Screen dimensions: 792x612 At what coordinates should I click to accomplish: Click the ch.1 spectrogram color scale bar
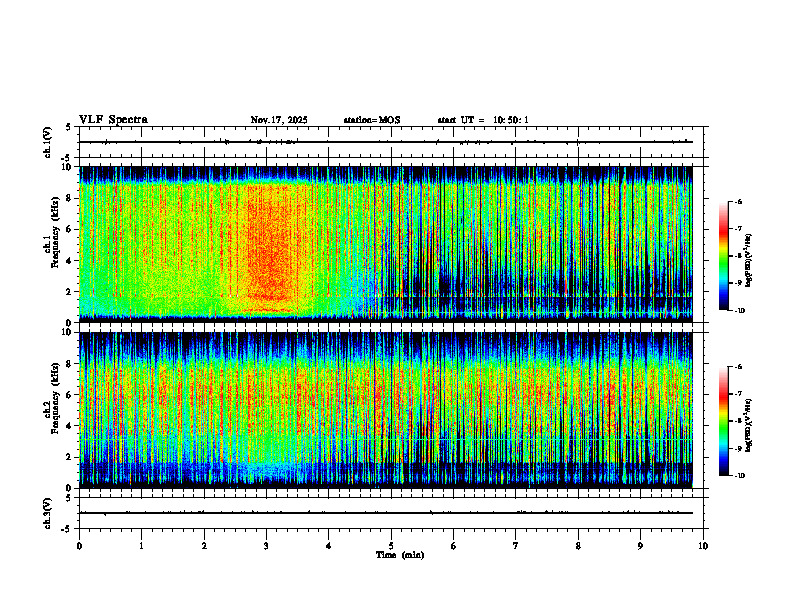tap(723, 256)
